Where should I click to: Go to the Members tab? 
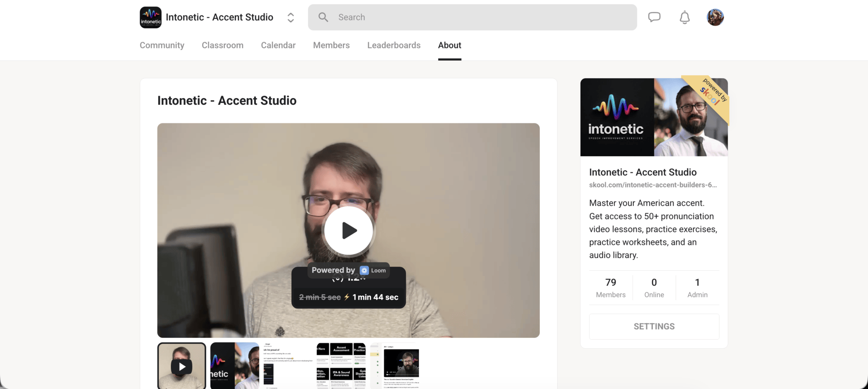click(331, 45)
